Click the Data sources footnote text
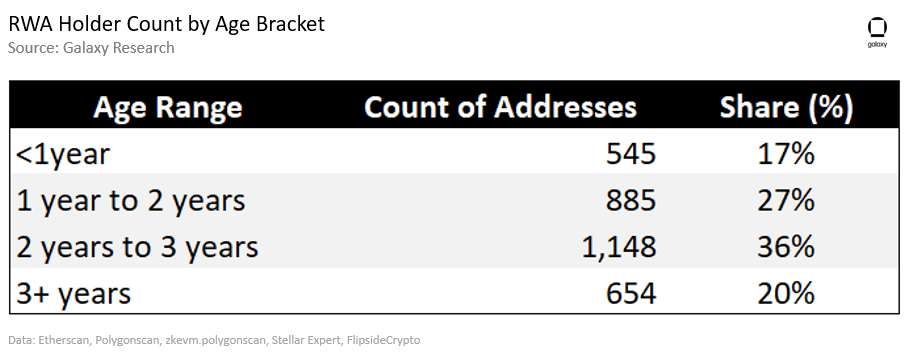 214,340
